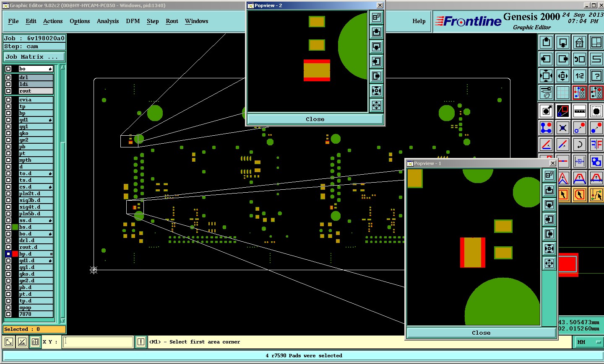Click the pan up icon in Popview - 2
The image size is (604, 364).
click(376, 32)
